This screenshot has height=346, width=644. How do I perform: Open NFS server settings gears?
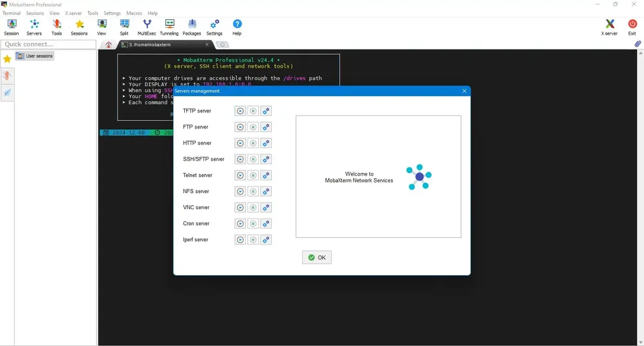pos(266,192)
